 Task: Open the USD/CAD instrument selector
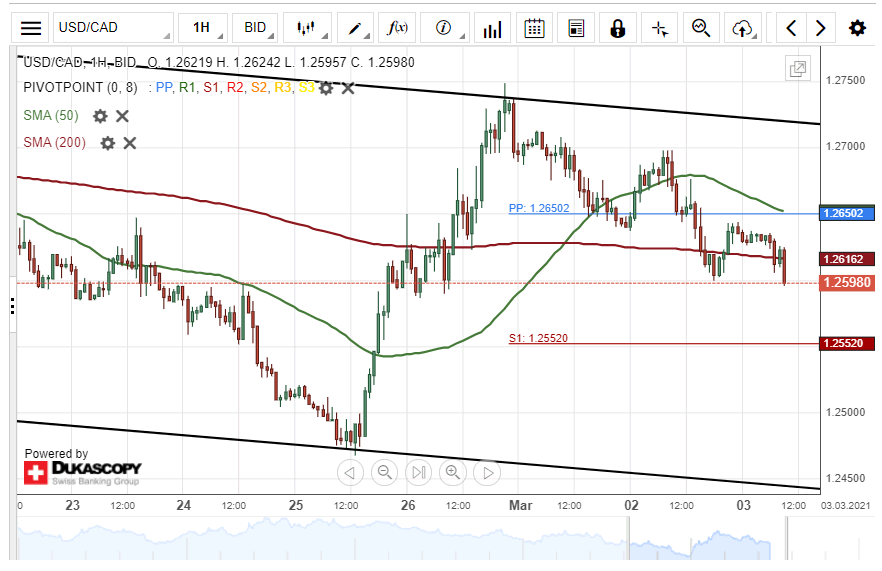[113, 28]
